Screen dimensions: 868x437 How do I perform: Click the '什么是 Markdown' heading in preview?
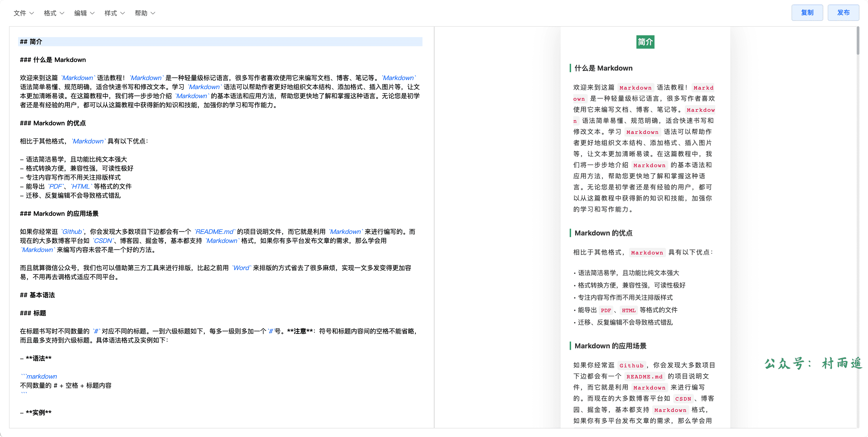coord(603,68)
